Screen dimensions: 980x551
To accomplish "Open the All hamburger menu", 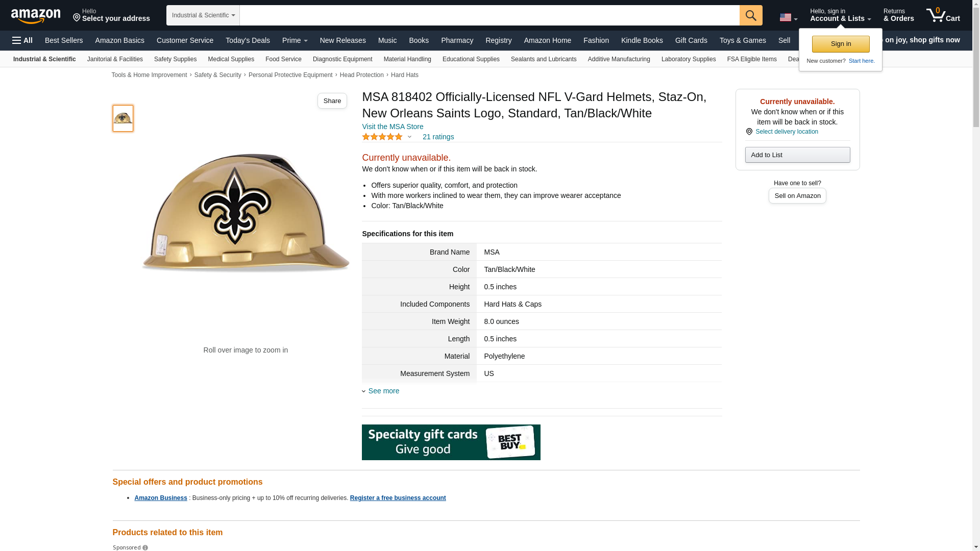I will 22,40.
